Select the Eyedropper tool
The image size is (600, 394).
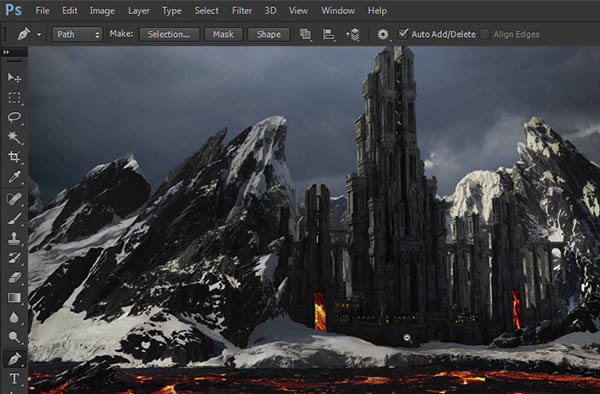(x=15, y=177)
